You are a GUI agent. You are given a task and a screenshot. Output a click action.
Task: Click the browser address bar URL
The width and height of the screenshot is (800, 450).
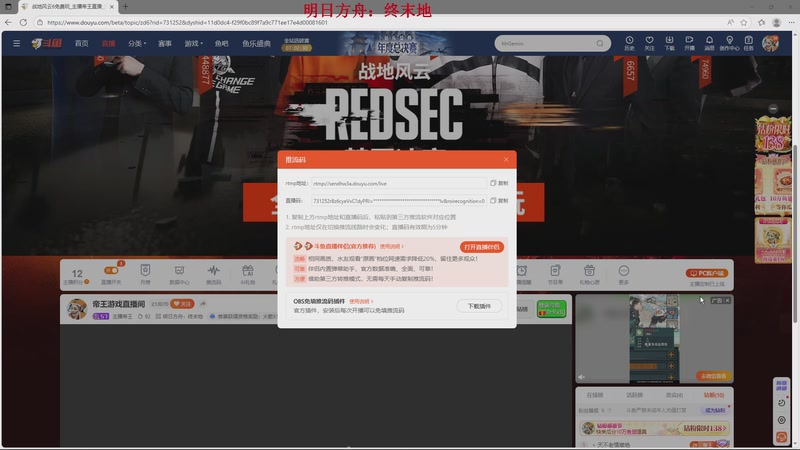pos(187,22)
